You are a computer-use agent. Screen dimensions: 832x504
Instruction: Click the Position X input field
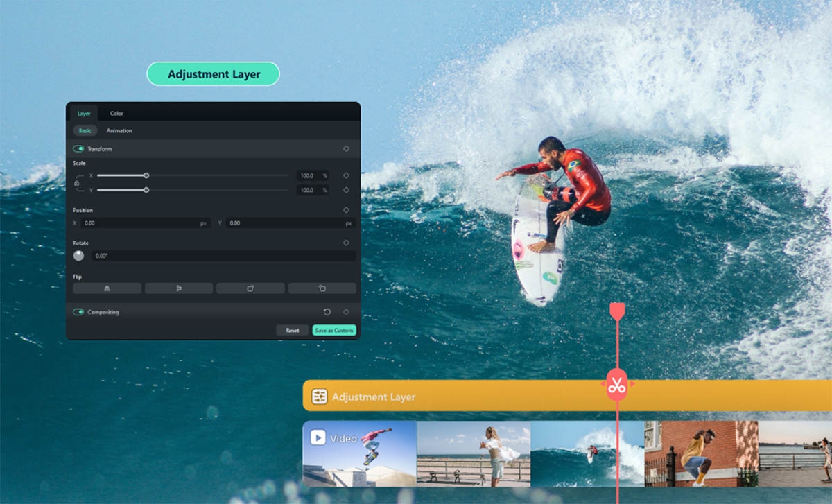(139, 223)
